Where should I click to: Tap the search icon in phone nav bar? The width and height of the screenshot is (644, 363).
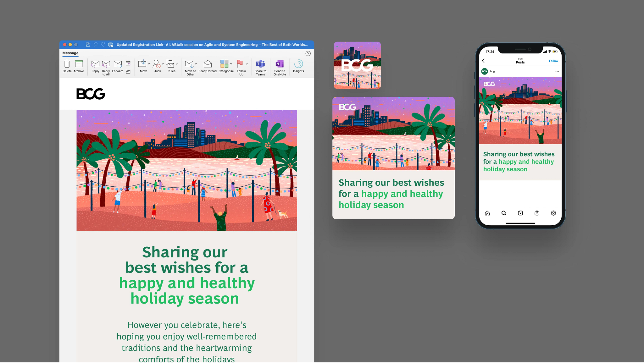[504, 213]
